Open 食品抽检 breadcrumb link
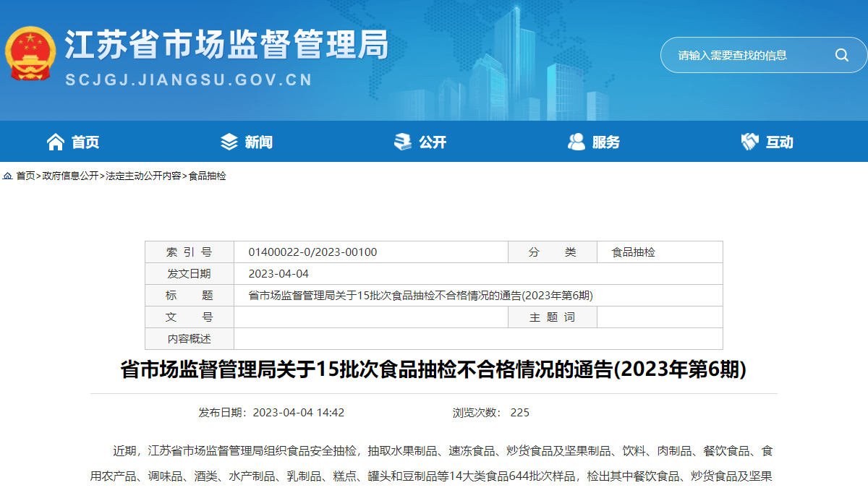Image resolution: width=868 pixels, height=493 pixels. pos(207,176)
